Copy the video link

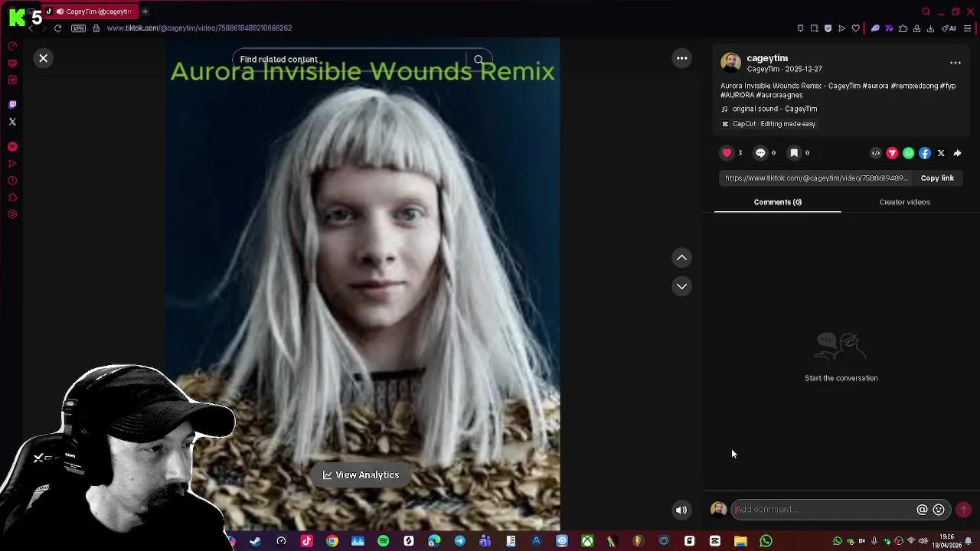(937, 178)
